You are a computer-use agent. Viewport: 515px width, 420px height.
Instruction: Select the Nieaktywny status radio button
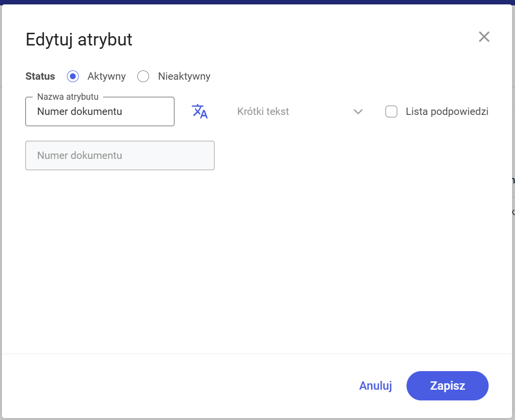pyautogui.click(x=143, y=76)
